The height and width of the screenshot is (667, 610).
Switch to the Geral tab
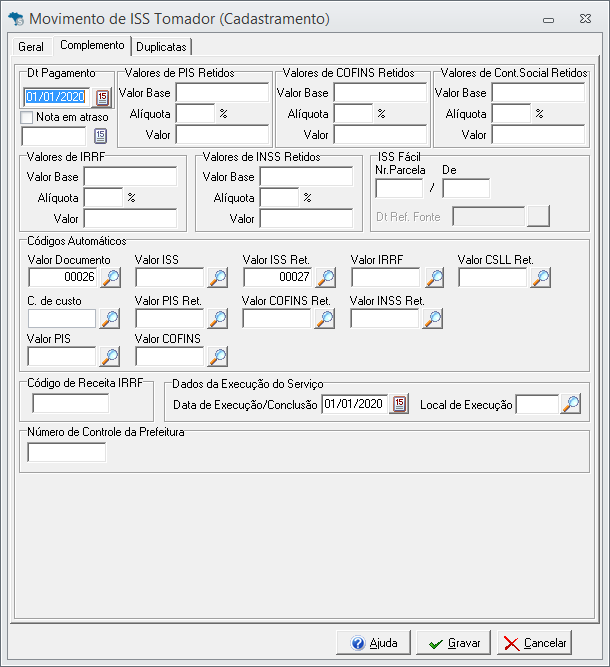31,47
